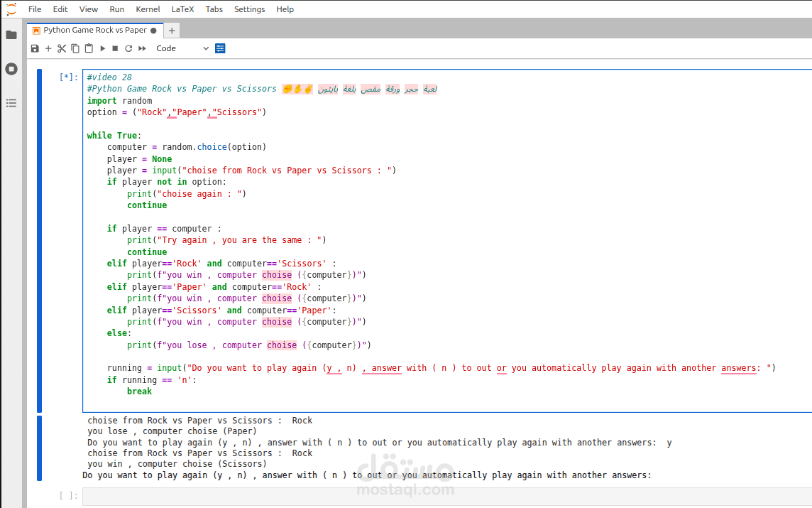
Task: Click the '#video 28' comment line
Action: 109,77
